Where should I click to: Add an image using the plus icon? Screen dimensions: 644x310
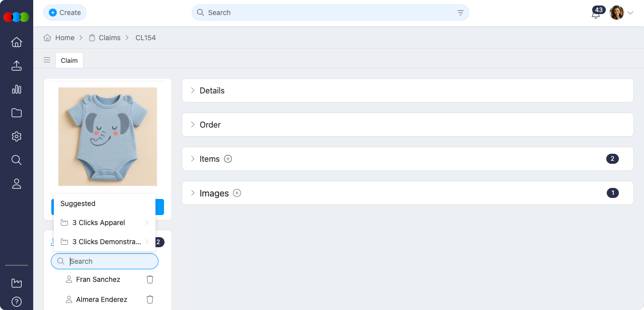tap(236, 193)
